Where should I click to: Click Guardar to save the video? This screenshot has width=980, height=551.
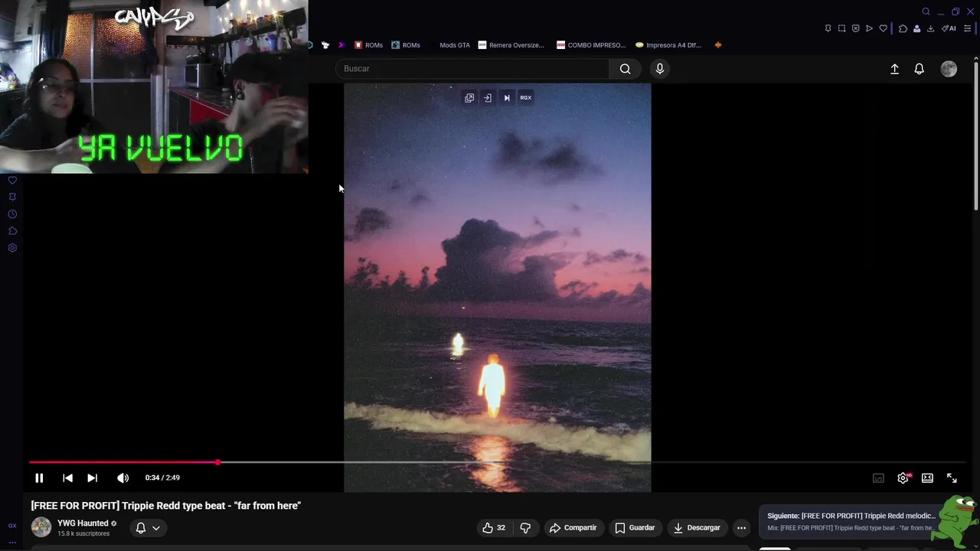[635, 528]
